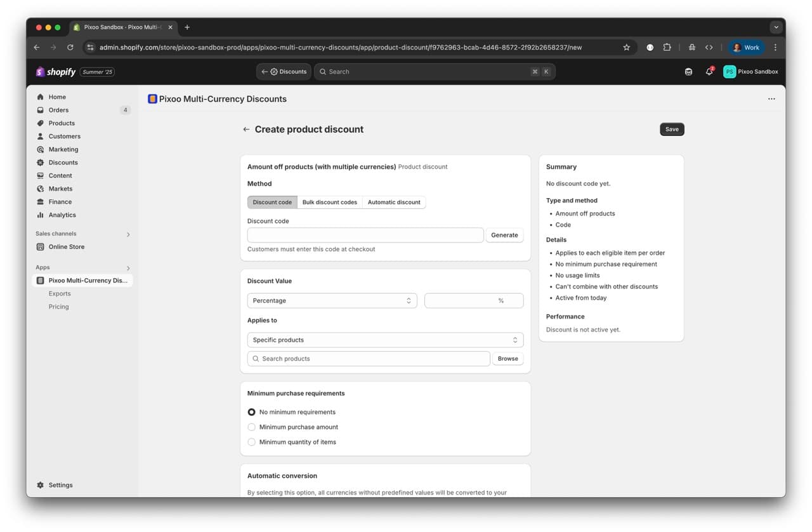The image size is (812, 532).
Task: Open the Finance bank icon
Action: 41,202
